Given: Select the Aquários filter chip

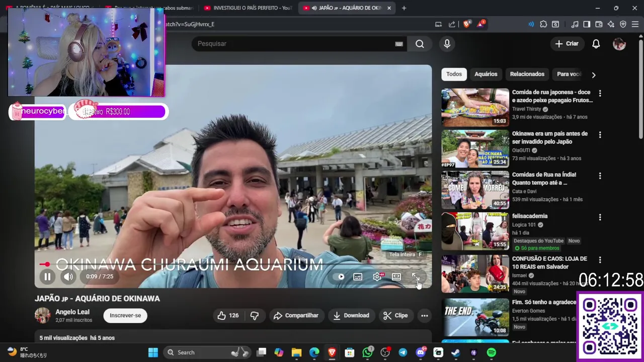Looking at the screenshot, I should pos(486,74).
